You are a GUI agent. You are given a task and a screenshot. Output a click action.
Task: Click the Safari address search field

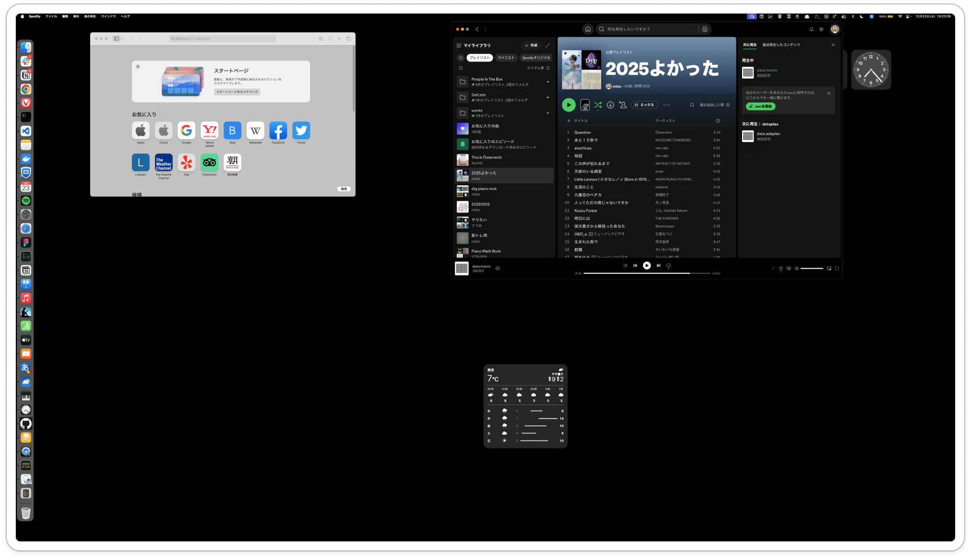click(x=223, y=39)
